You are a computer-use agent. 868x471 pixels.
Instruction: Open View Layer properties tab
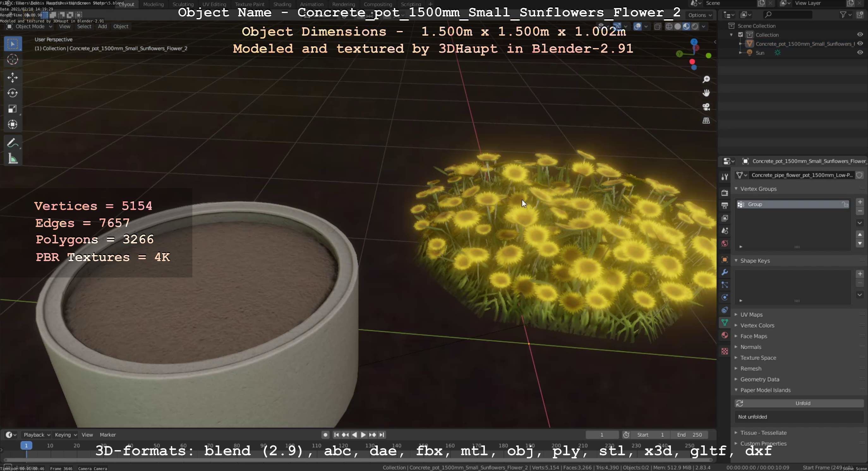[725, 218]
